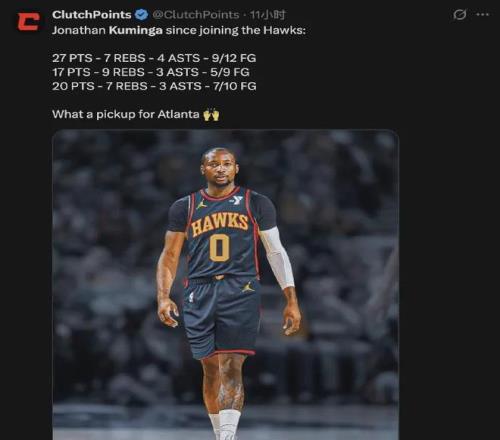
Task: Click the HAWKS lettering on the jersey
Action: click(220, 224)
